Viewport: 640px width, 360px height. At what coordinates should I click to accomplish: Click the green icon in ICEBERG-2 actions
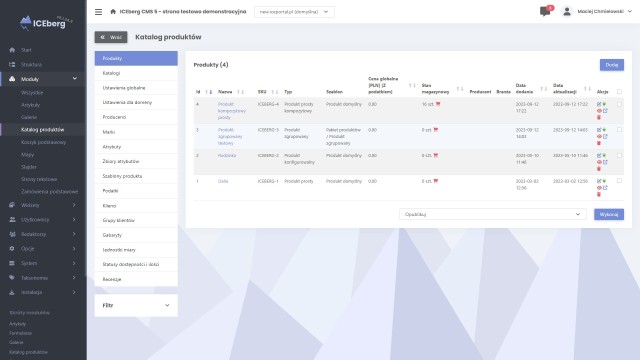pyautogui.click(x=604, y=155)
